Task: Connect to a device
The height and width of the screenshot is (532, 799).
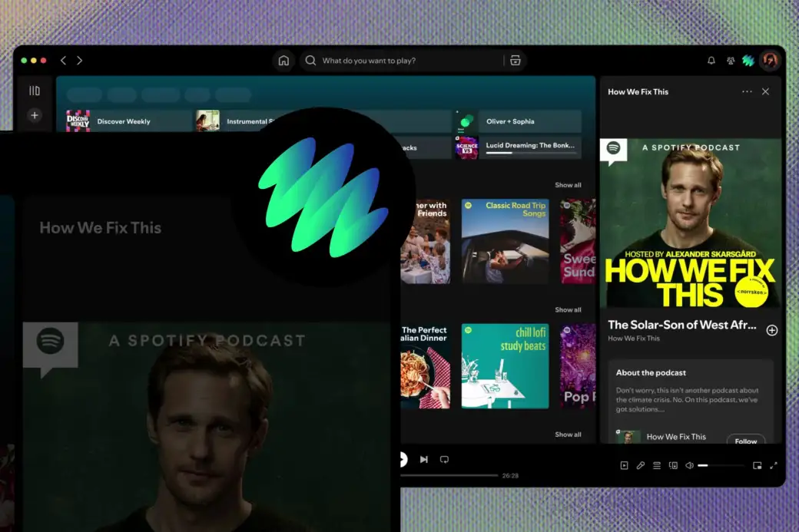Action: [x=673, y=465]
